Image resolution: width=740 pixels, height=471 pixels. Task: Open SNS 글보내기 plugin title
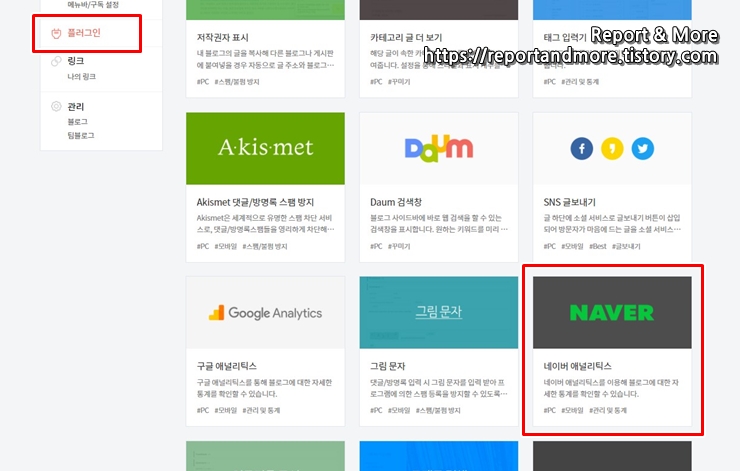(x=569, y=202)
